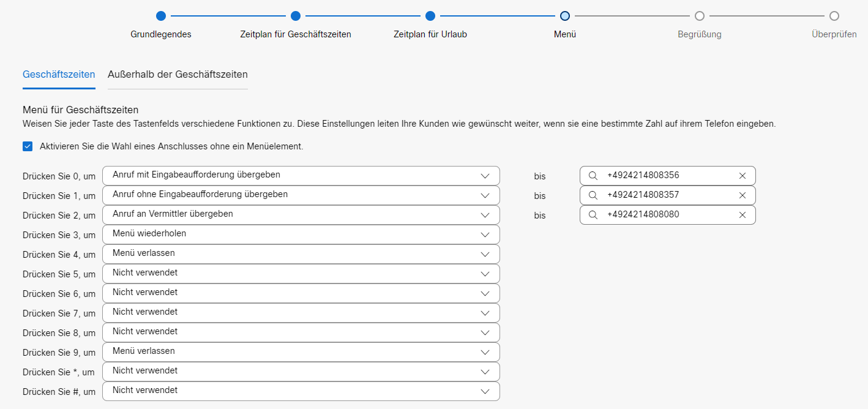This screenshot has height=409, width=868.
Task: Open the dropdown for key 1
Action: point(301,195)
